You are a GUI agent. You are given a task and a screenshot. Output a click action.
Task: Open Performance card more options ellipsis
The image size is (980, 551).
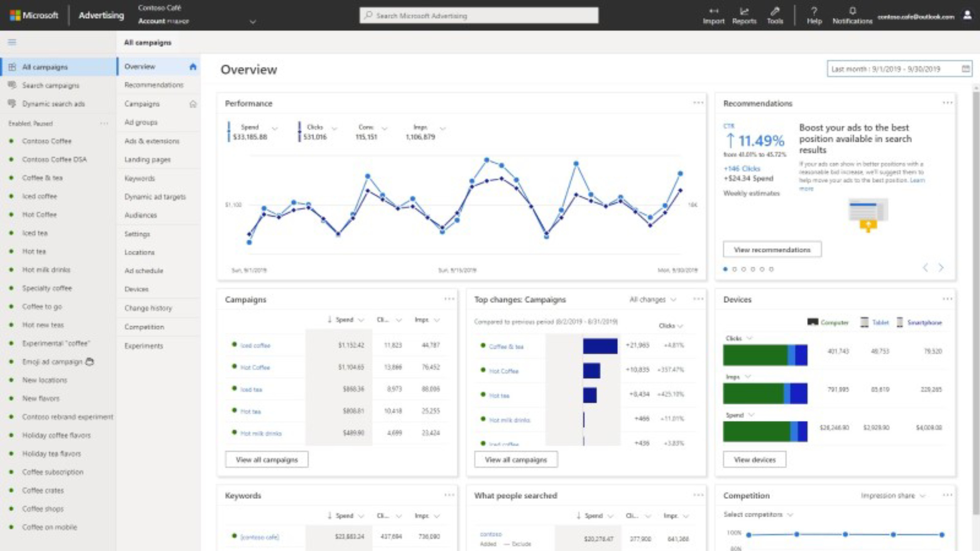[x=698, y=103]
